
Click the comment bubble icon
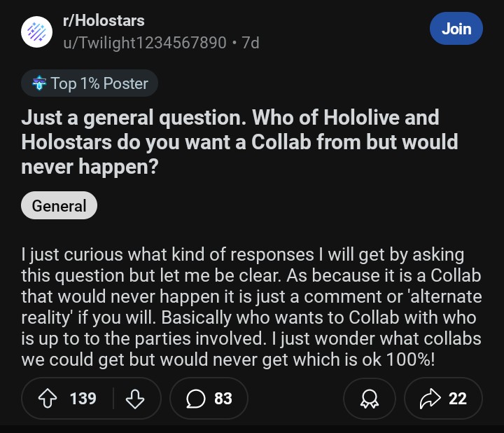point(195,399)
